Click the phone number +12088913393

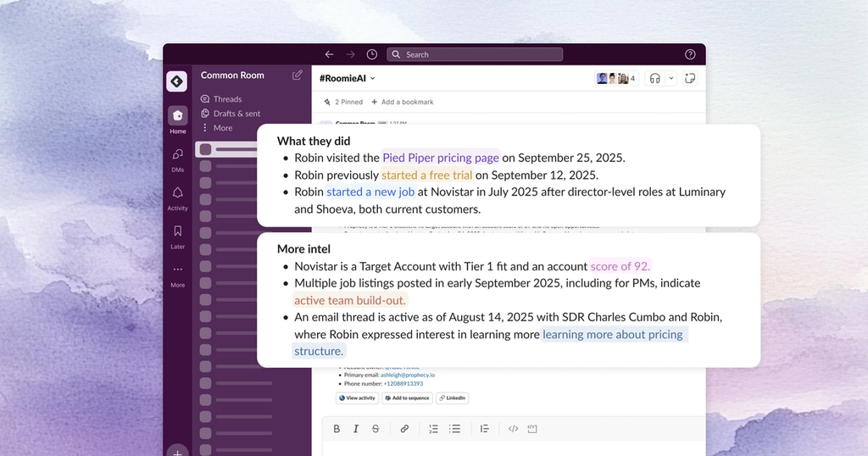(402, 383)
